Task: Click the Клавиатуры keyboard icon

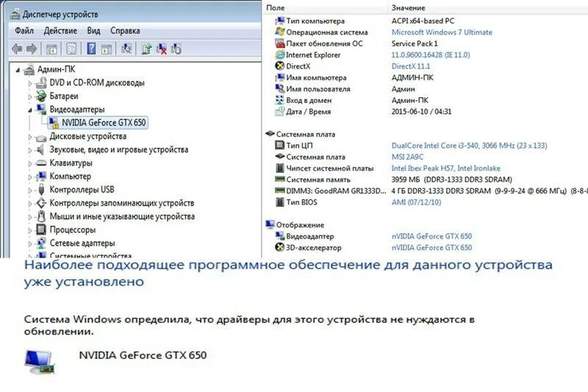Action: (41, 163)
